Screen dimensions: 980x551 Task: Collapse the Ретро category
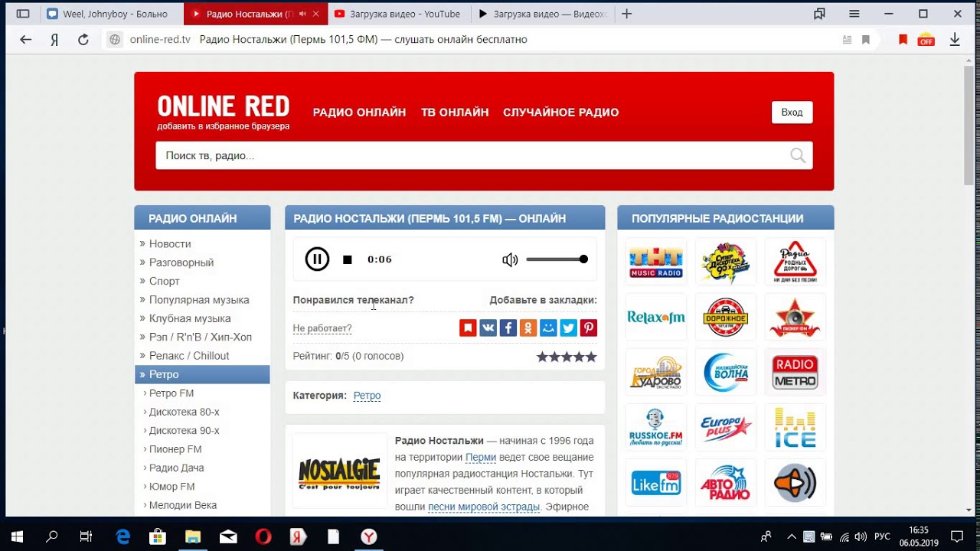coord(202,374)
